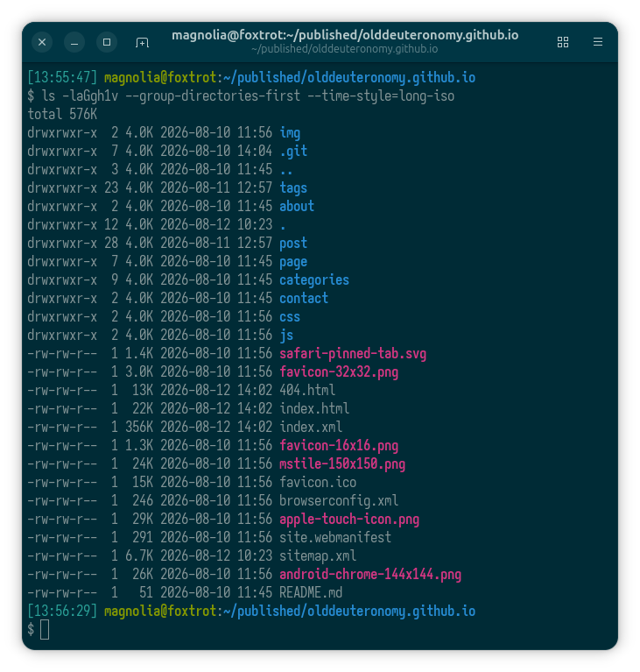Click the 404.html file name
The width and height of the screenshot is (640, 672).
pos(307,391)
